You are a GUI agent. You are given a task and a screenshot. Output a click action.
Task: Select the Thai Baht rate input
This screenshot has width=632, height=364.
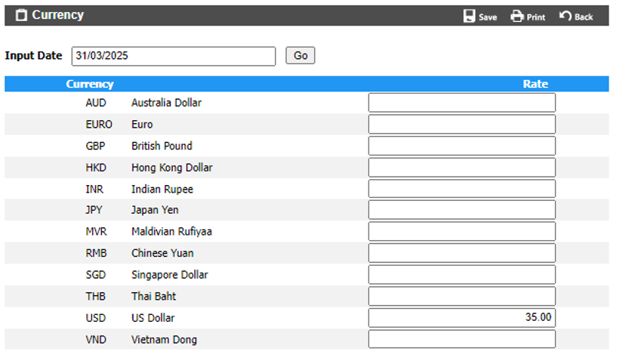coord(461,296)
